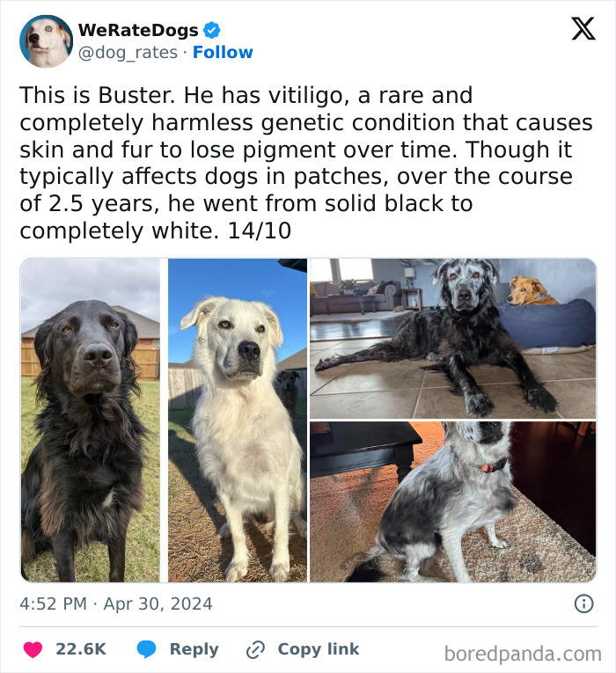The width and height of the screenshot is (616, 673).
Task: Click the chain link copy icon
Action: (x=255, y=649)
